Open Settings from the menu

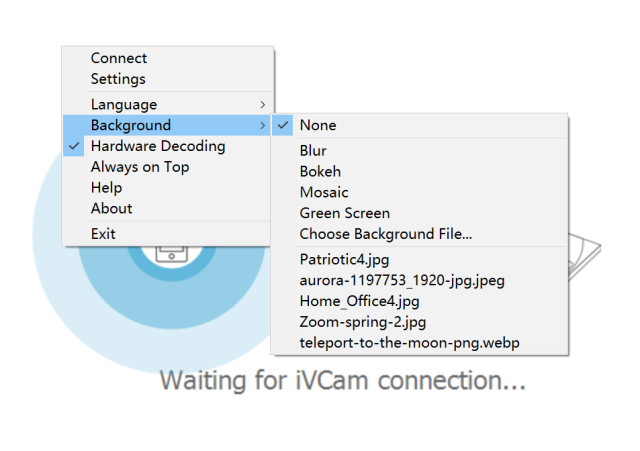167,79
